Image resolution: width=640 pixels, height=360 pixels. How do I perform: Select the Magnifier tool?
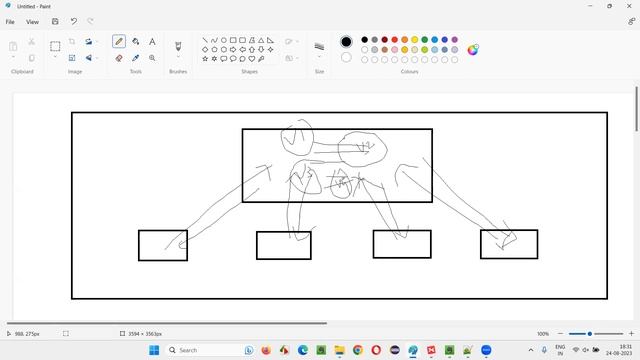152,58
